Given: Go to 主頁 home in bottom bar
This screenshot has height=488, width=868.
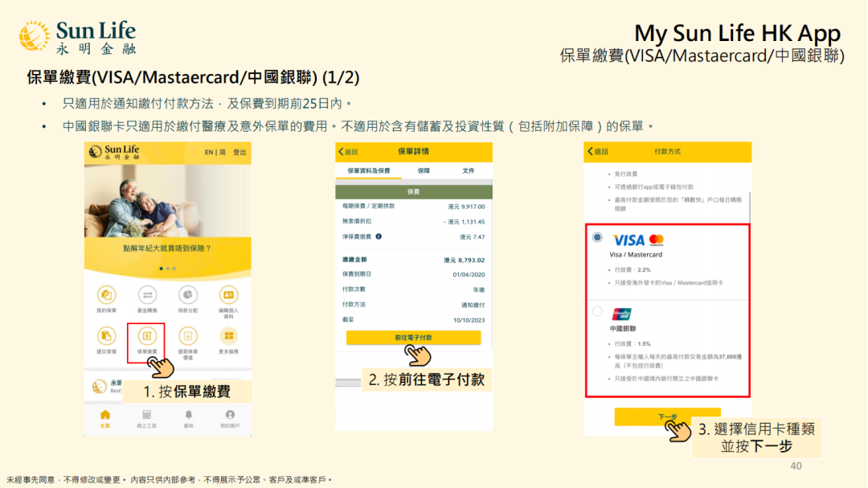Looking at the screenshot, I should click(x=105, y=419).
